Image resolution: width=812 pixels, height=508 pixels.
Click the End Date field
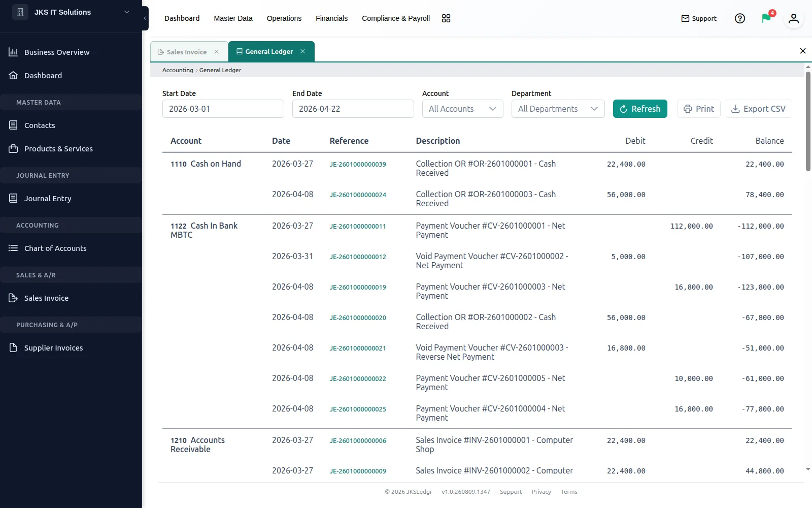(353, 109)
